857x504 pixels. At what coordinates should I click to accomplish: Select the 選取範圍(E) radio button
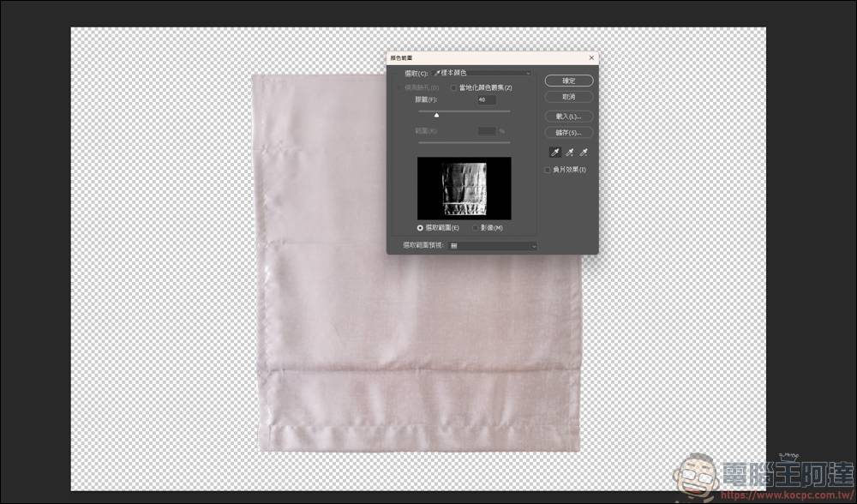coord(419,228)
